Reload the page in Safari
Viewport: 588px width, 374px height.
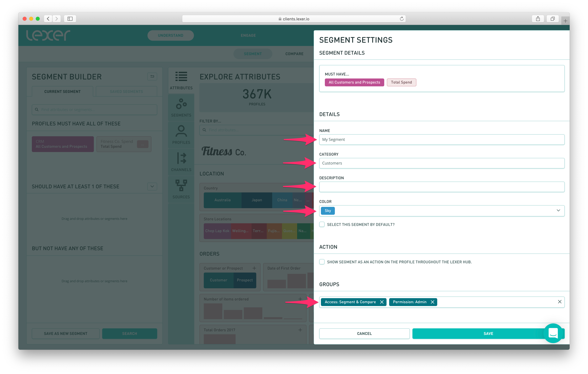click(401, 19)
